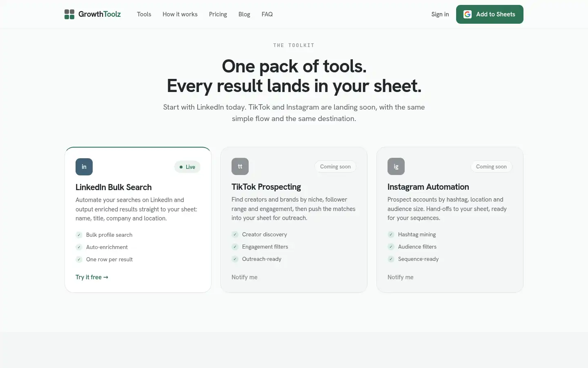Click the green dot in the Live badge

coord(181,167)
